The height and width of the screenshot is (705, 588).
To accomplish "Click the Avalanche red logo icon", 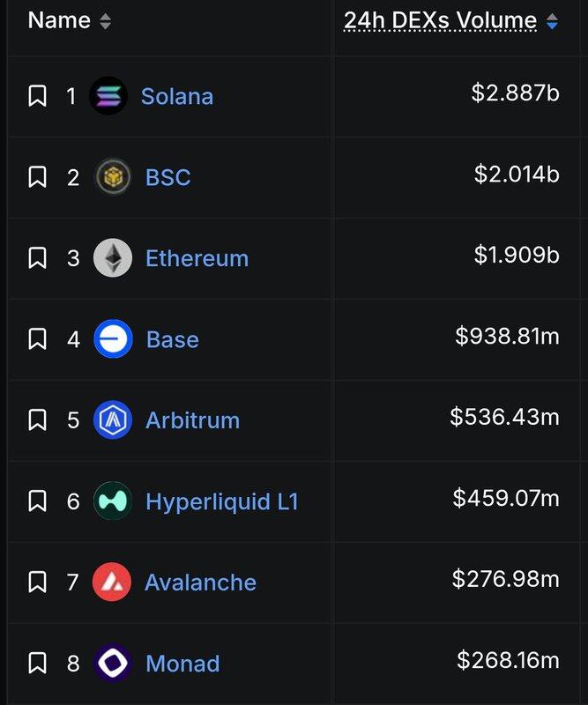I will 112,583.
